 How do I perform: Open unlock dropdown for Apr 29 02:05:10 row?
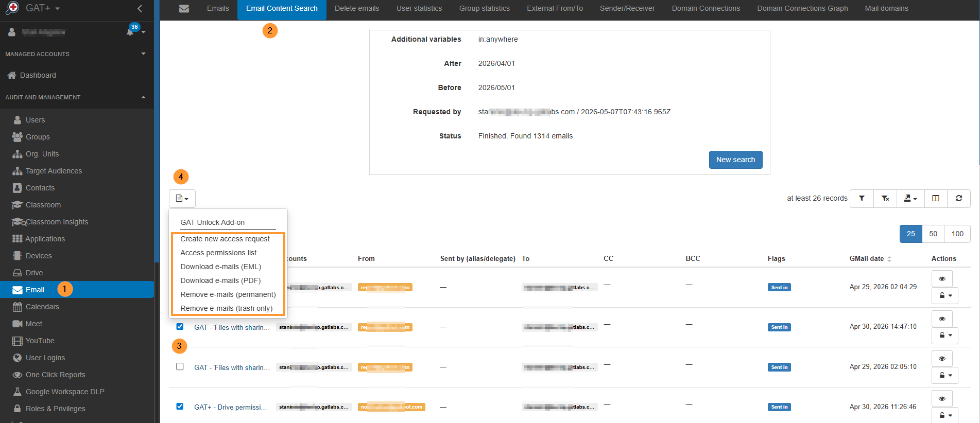coord(945,375)
